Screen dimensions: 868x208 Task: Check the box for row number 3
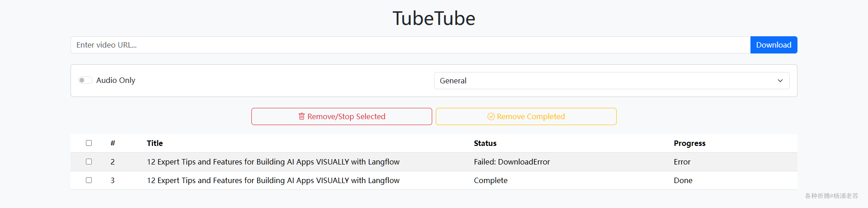pyautogui.click(x=89, y=180)
